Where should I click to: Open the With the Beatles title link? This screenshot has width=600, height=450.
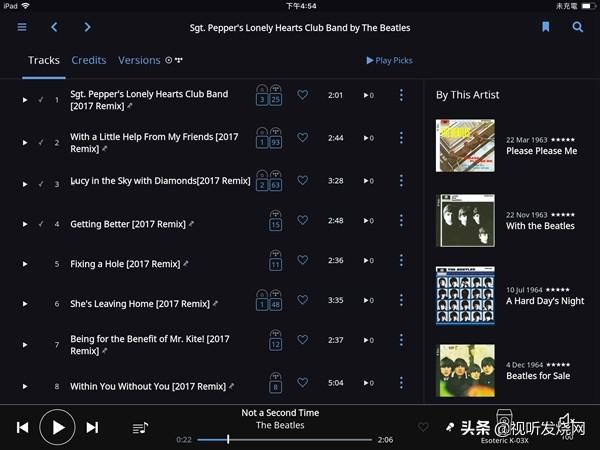[540, 226]
